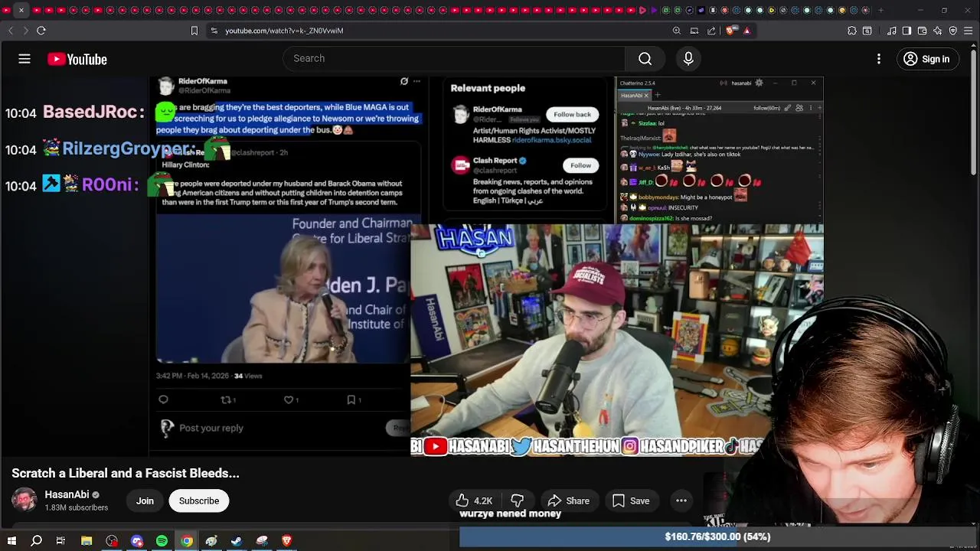Open site settings icon beside the URL
Image resolution: width=980 pixels, height=551 pixels.
214,31
